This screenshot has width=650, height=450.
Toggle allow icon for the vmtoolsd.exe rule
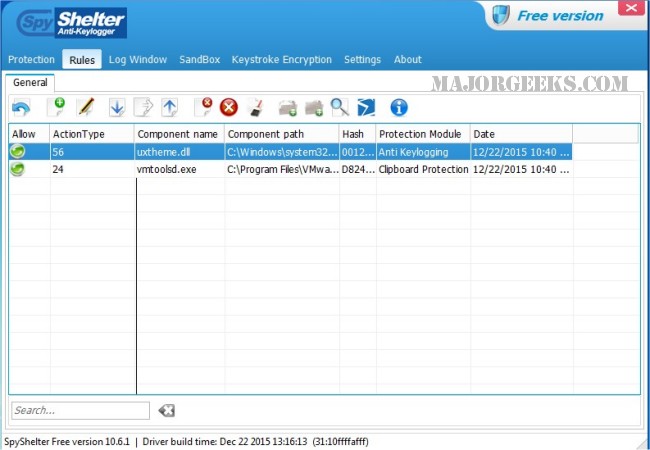point(17,169)
